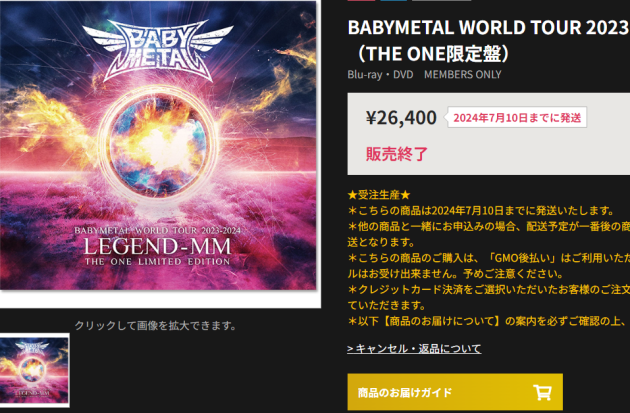Open the 商品のお届けガイド delivery guide button

455,392
